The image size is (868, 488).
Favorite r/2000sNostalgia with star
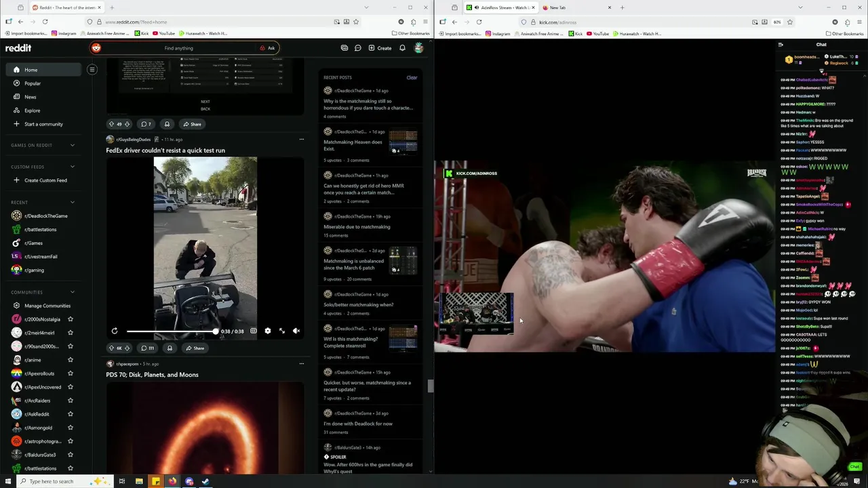pyautogui.click(x=71, y=319)
